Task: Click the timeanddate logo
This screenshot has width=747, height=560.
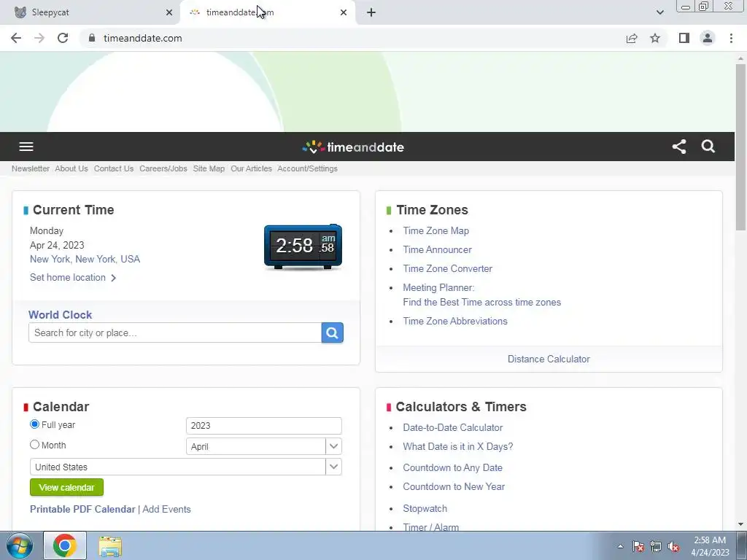Action: (353, 147)
